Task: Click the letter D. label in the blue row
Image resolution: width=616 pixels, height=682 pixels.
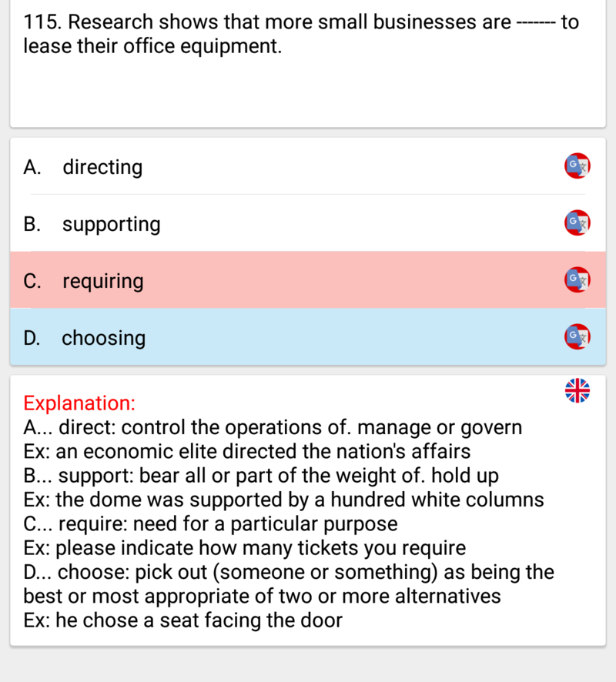Action: click(x=32, y=338)
